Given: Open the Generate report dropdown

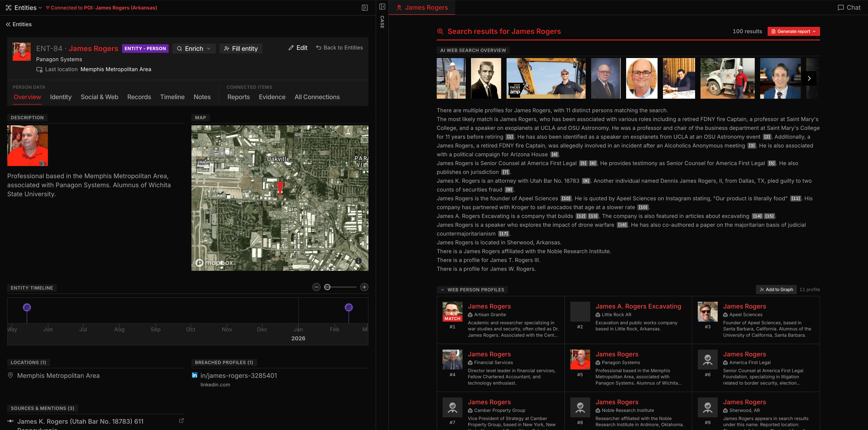Looking at the screenshot, I should pos(794,31).
